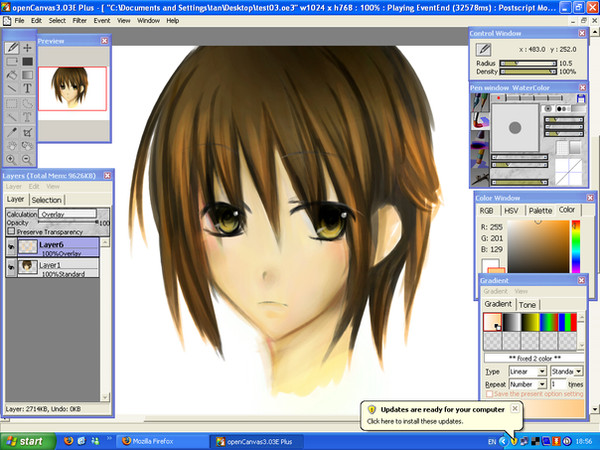Click the yellow shield update tray icon
The image size is (600, 450).
(x=514, y=442)
